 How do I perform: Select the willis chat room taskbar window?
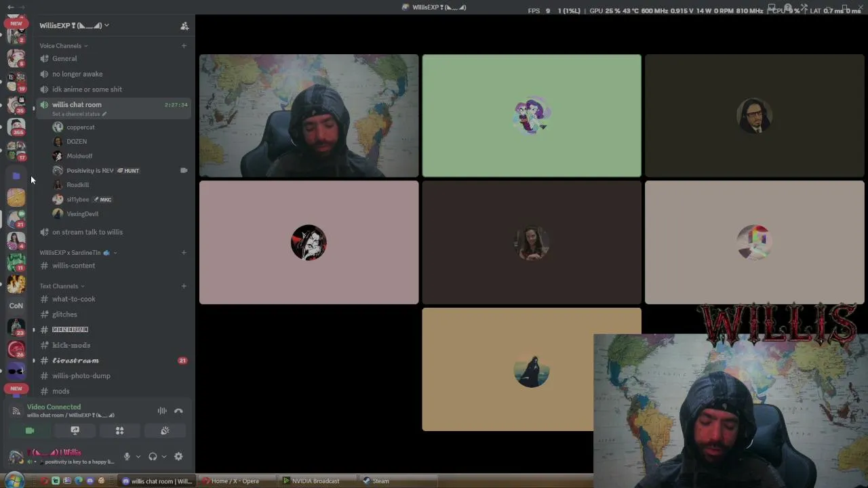[157, 481]
